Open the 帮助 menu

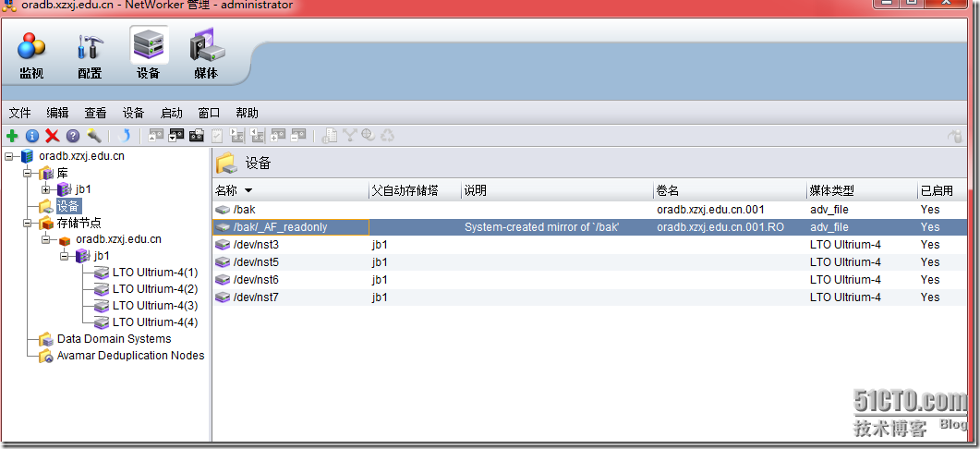(x=247, y=114)
